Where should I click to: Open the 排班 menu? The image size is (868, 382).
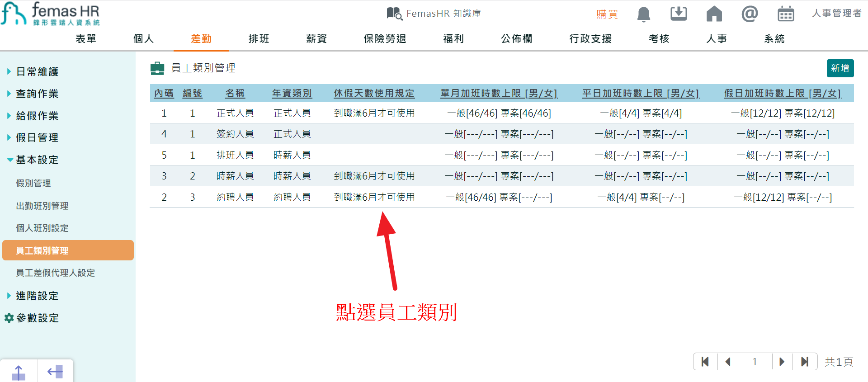tap(259, 39)
